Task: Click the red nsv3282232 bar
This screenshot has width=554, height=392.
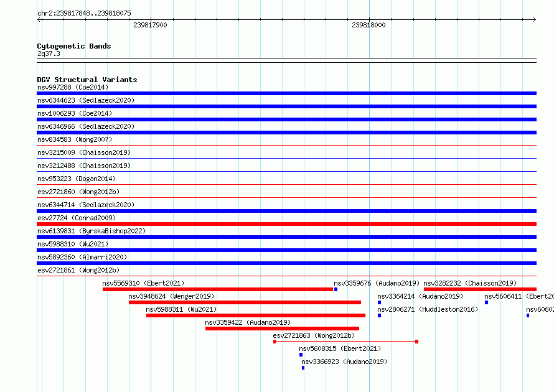Action: coord(480,289)
